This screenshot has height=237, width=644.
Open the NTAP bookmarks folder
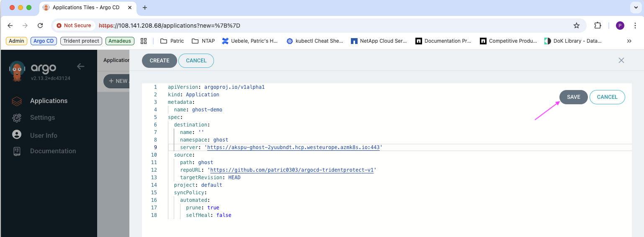tap(204, 41)
